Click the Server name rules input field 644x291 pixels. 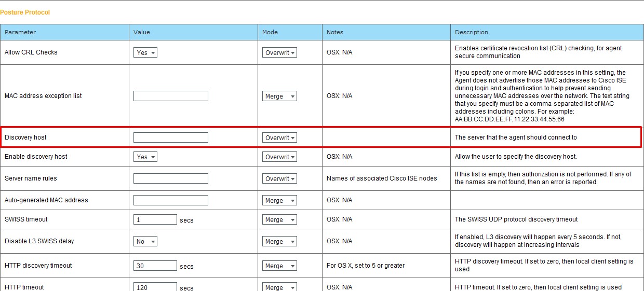tap(171, 178)
